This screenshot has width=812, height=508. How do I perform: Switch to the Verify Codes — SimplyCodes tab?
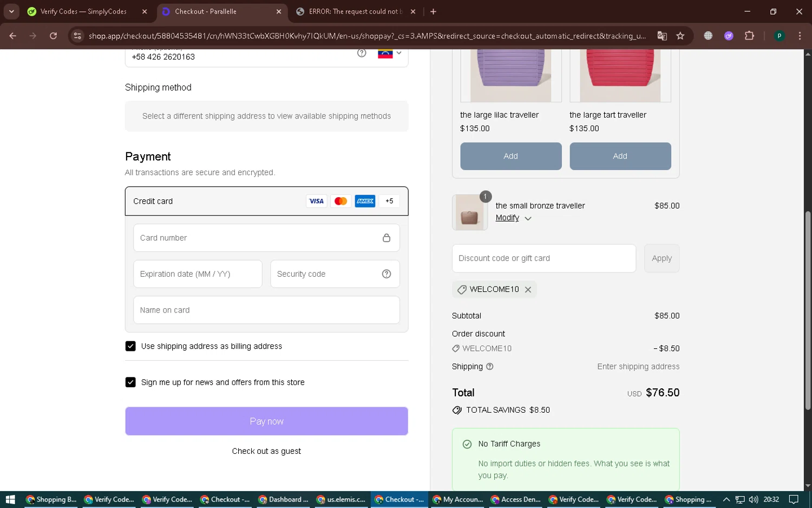tap(83, 11)
